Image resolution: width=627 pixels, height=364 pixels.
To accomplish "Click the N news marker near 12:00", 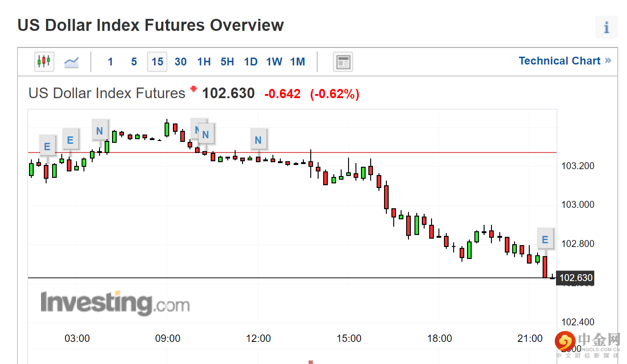I will point(258,140).
